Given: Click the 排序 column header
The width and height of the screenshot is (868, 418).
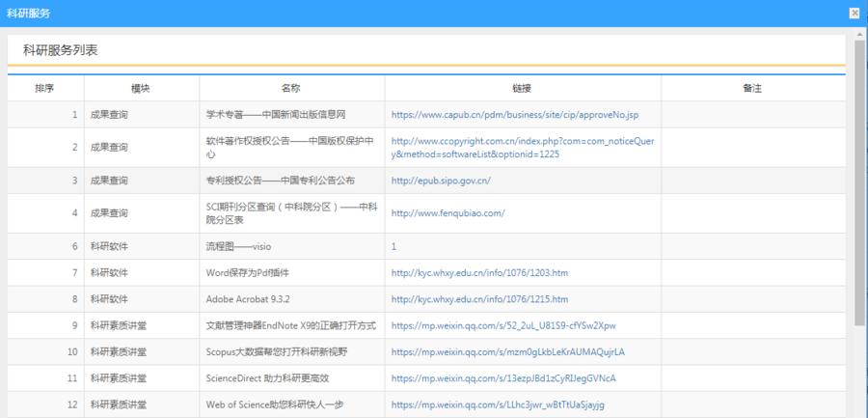Looking at the screenshot, I should pos(44,88).
